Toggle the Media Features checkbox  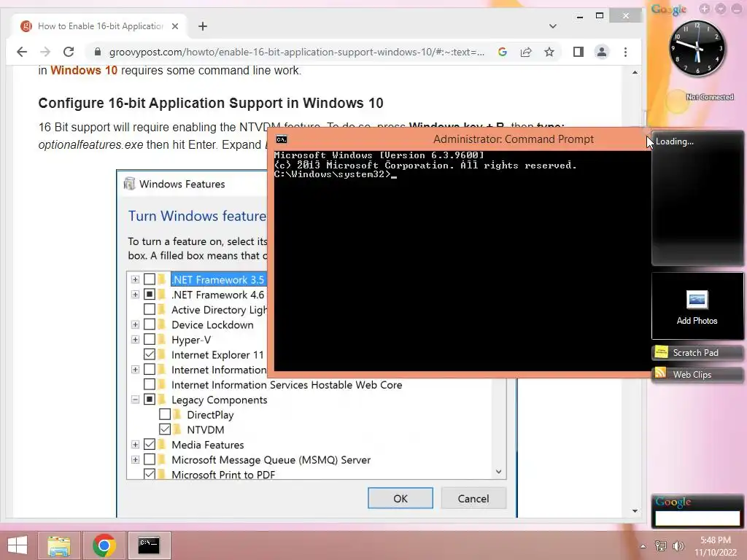pyautogui.click(x=150, y=444)
